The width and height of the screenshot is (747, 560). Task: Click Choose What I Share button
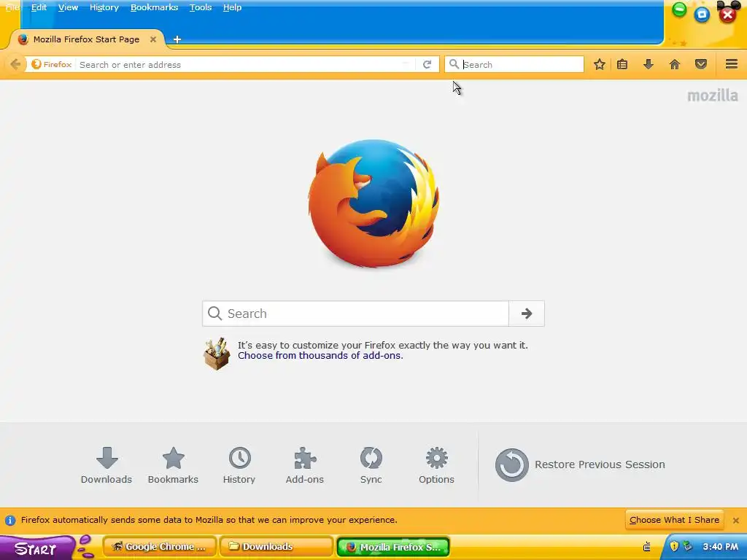[674, 520]
